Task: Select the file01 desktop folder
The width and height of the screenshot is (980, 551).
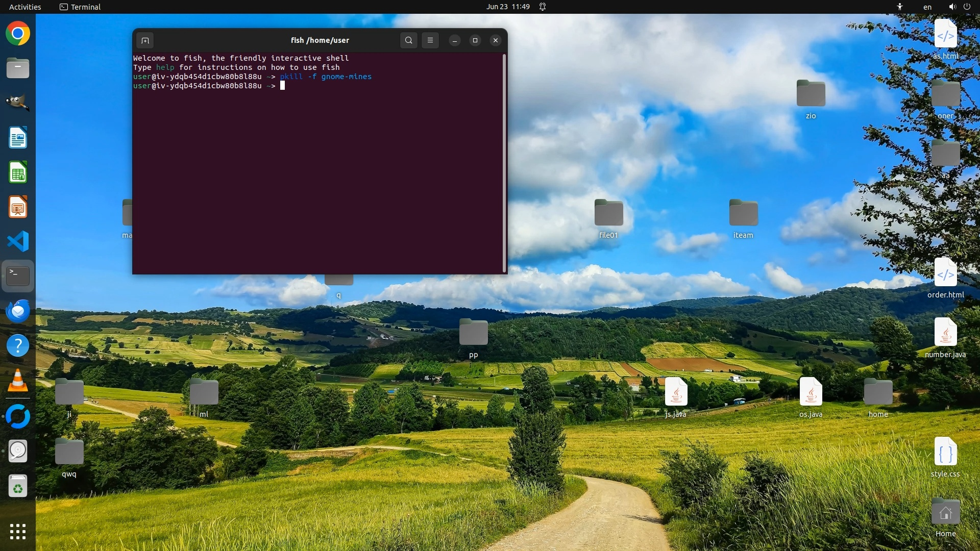Action: (x=608, y=213)
